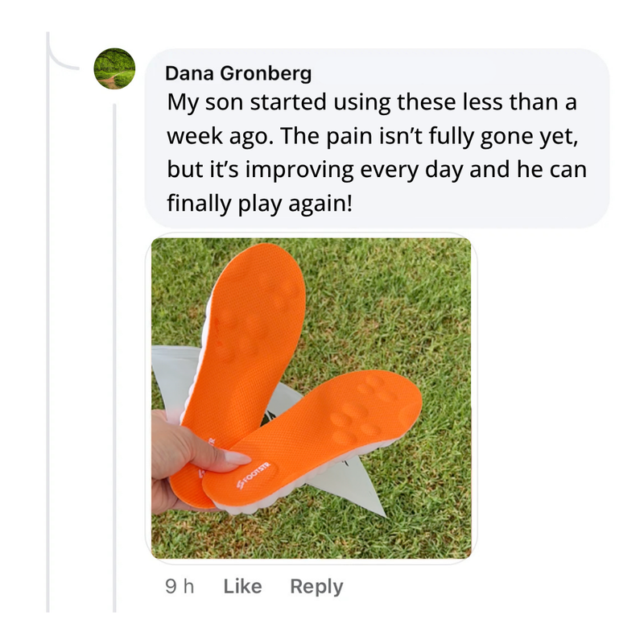This screenshot has height=644, width=644.
Task: Click the gray comment text bubble
Action: click(x=377, y=138)
